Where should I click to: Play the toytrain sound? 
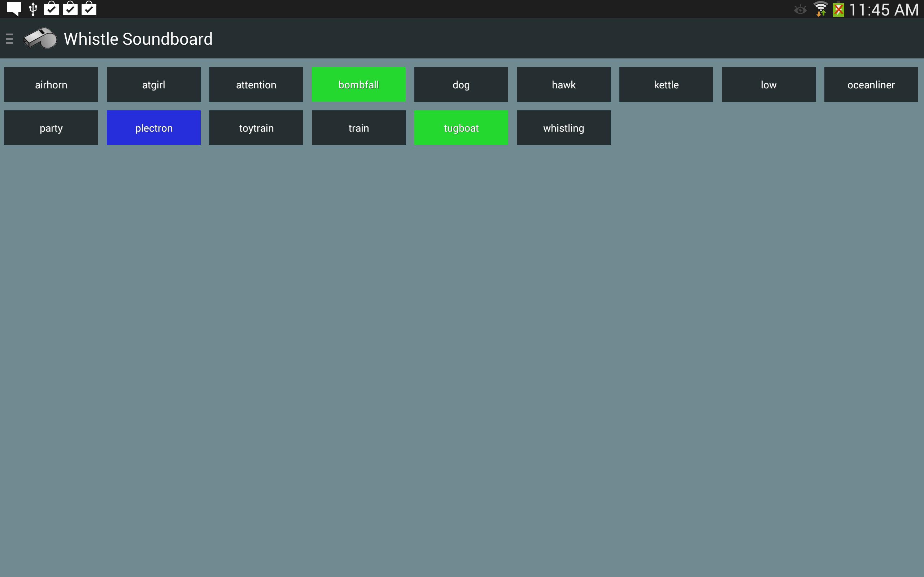tap(256, 127)
